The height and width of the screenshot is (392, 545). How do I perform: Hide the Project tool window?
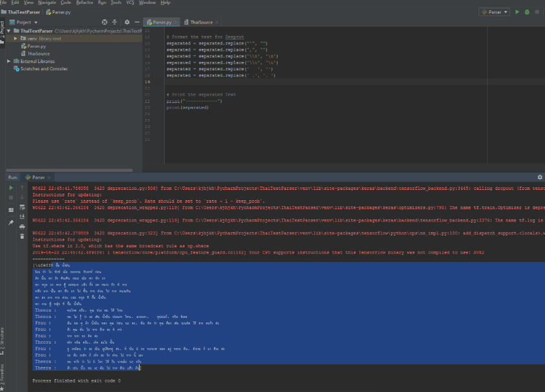pos(137,23)
